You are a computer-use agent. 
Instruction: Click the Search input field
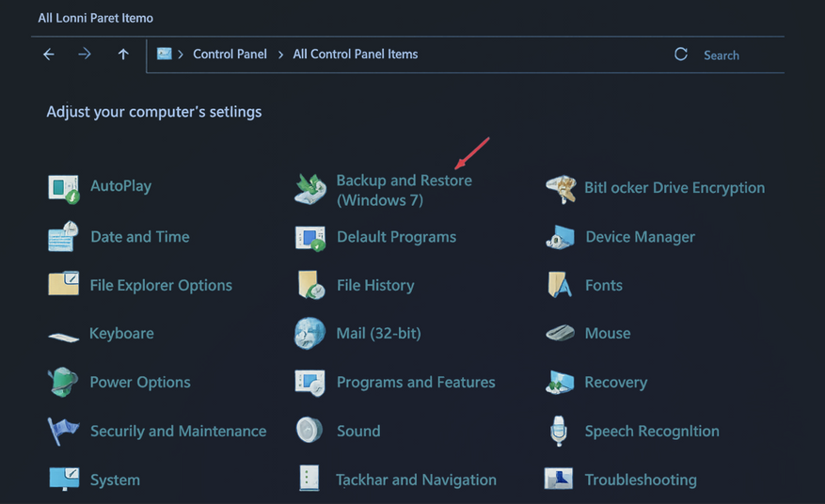(x=738, y=55)
